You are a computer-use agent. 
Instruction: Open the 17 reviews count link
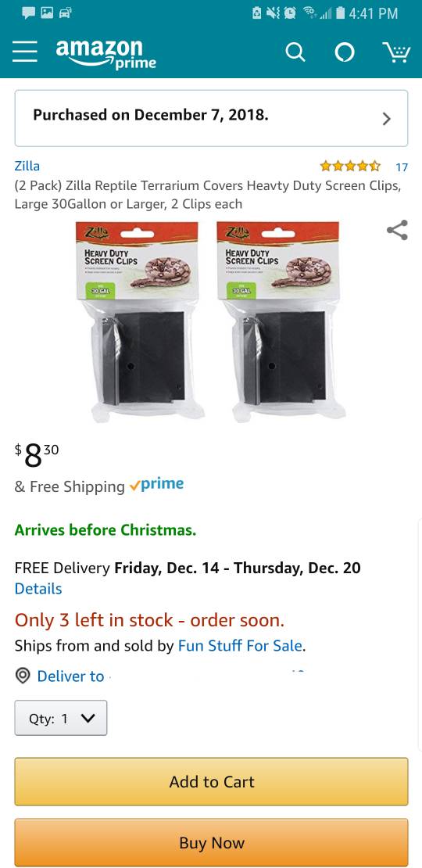(x=402, y=166)
